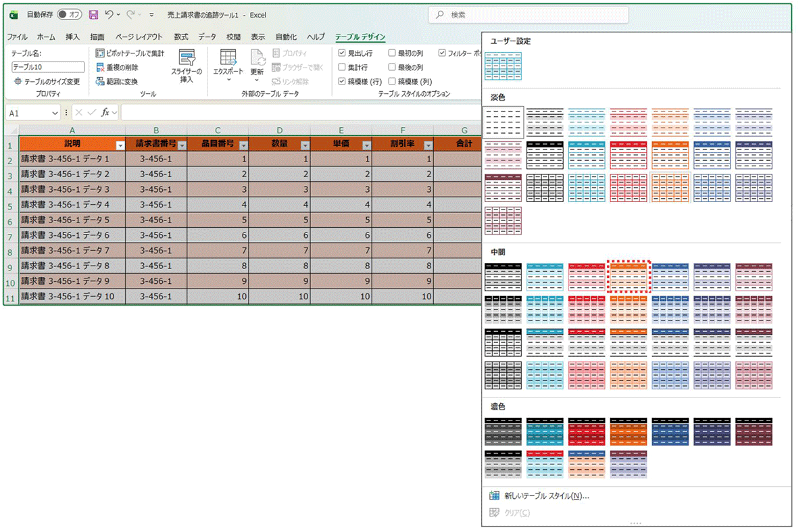Open Insert Slicer (スライサーの挿入)

186,66
